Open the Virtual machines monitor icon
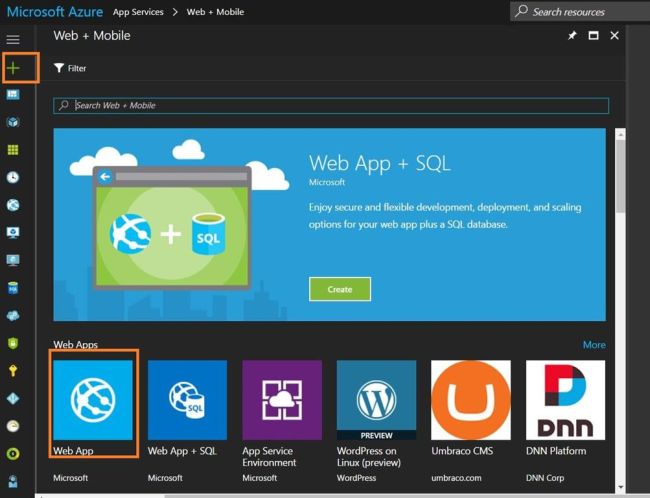650x498 pixels. [x=13, y=260]
